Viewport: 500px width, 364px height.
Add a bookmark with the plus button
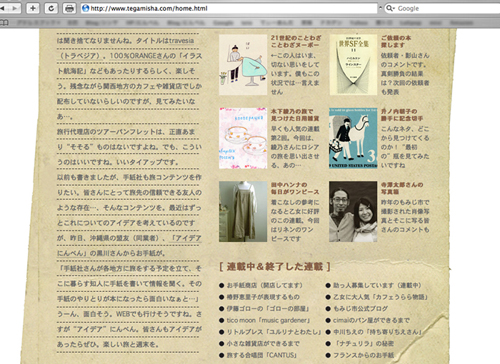33,8
